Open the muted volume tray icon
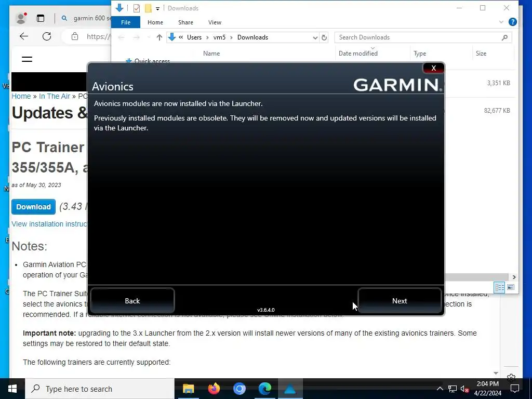532x399 pixels. pos(464,389)
